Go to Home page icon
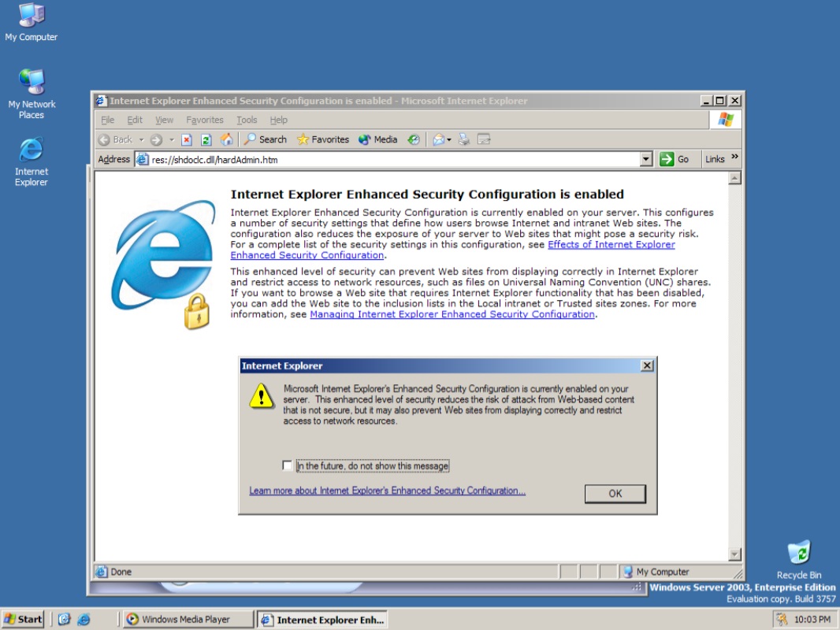840x630 pixels. (x=227, y=139)
